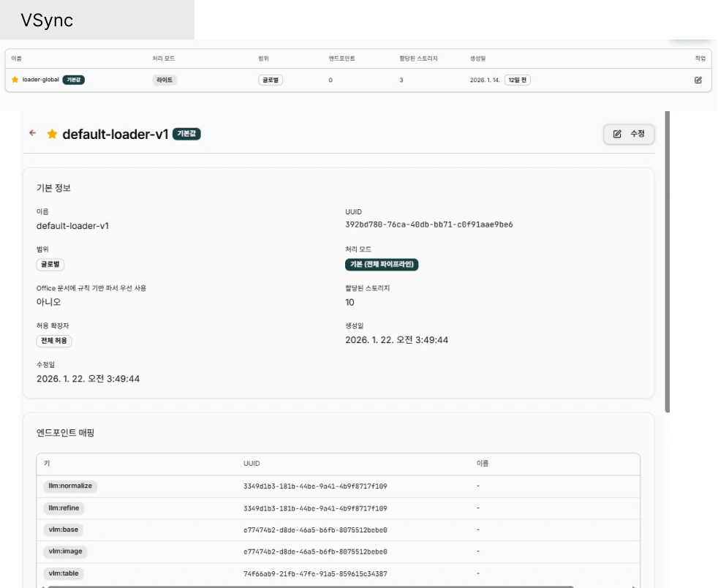The width and height of the screenshot is (718, 588).
Task: Select the llm:normalize key tag
Action: 70,486
